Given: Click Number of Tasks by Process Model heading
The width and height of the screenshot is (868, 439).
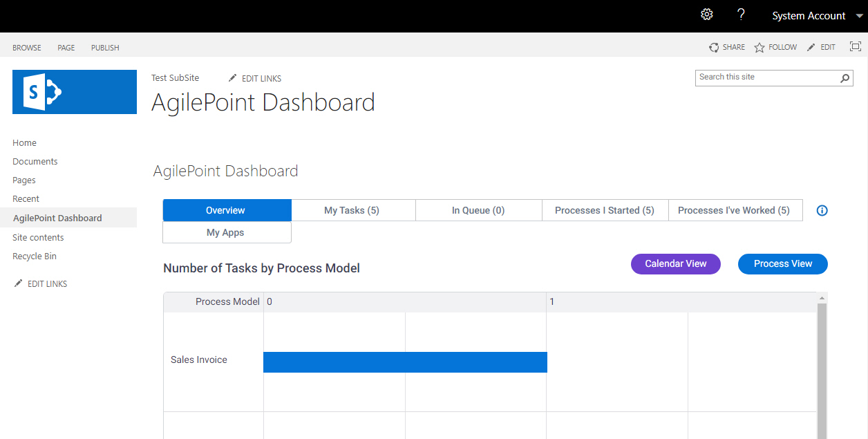Looking at the screenshot, I should 261,268.
